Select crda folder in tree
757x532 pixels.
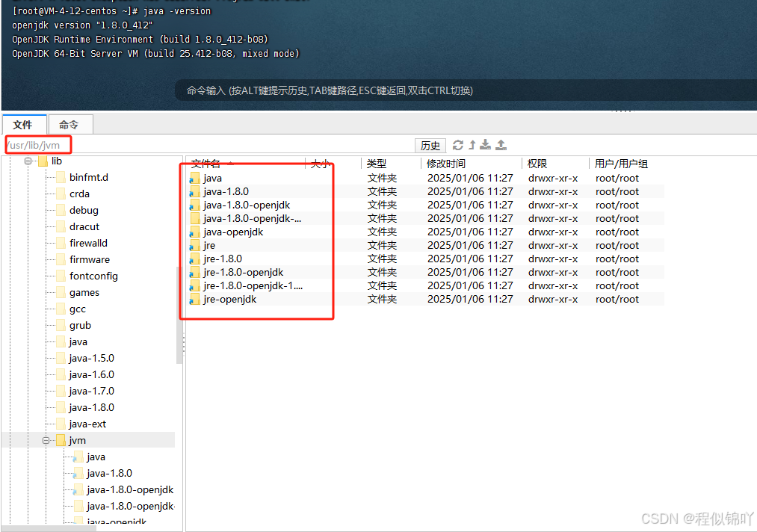80,194
